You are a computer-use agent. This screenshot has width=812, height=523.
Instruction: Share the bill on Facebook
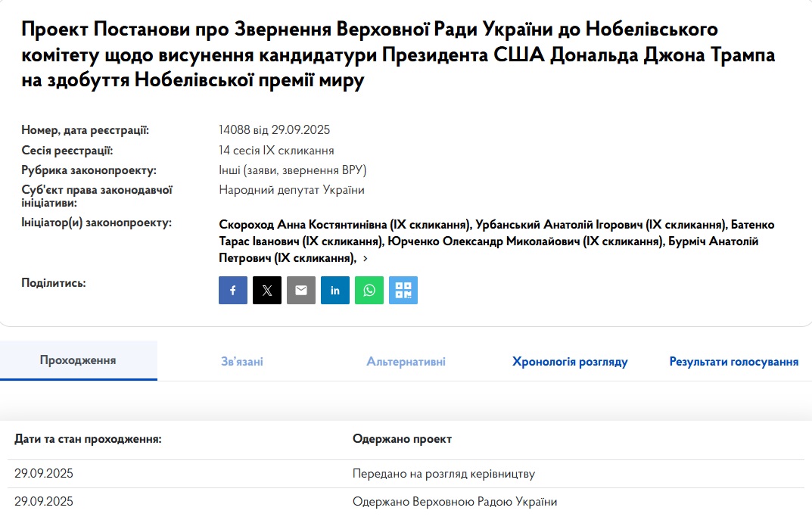click(x=233, y=290)
